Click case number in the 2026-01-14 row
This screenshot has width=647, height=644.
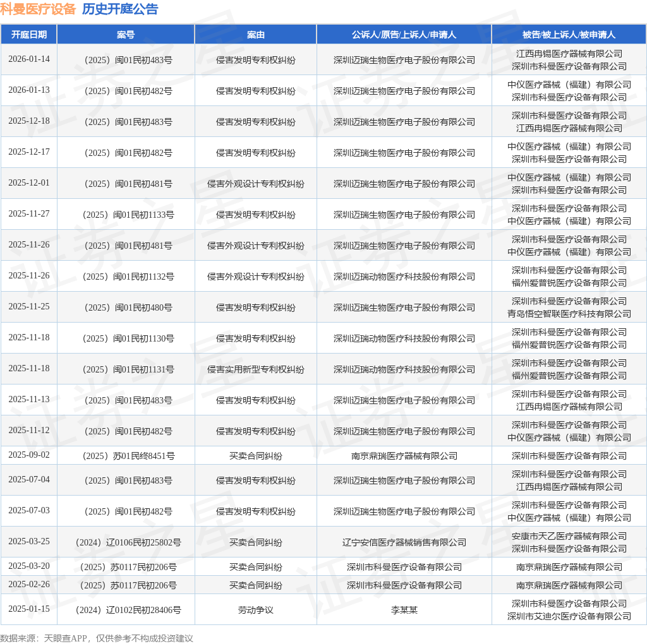pyautogui.click(x=128, y=60)
